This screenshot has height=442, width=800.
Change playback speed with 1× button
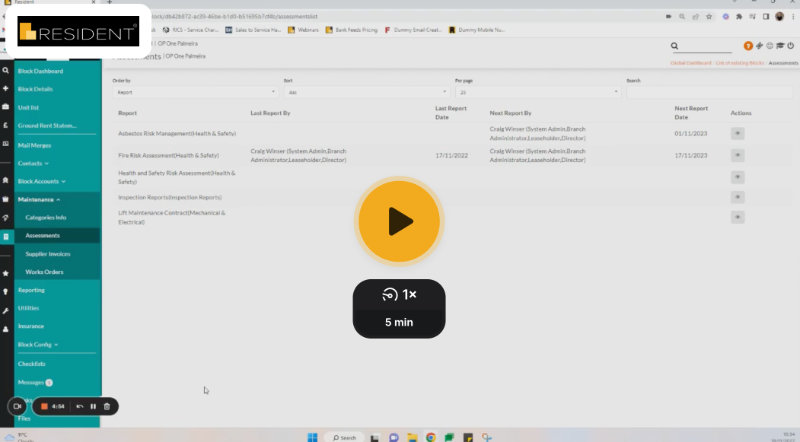[x=399, y=296]
